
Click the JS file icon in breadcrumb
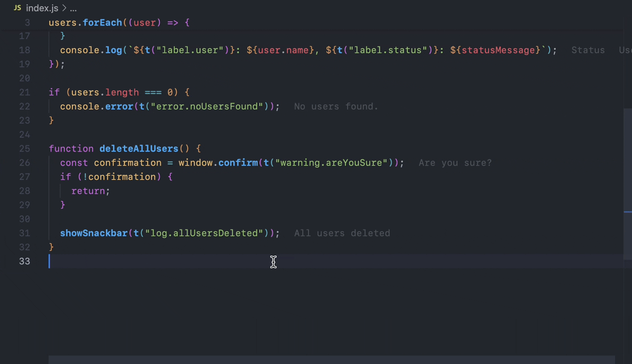tap(17, 8)
